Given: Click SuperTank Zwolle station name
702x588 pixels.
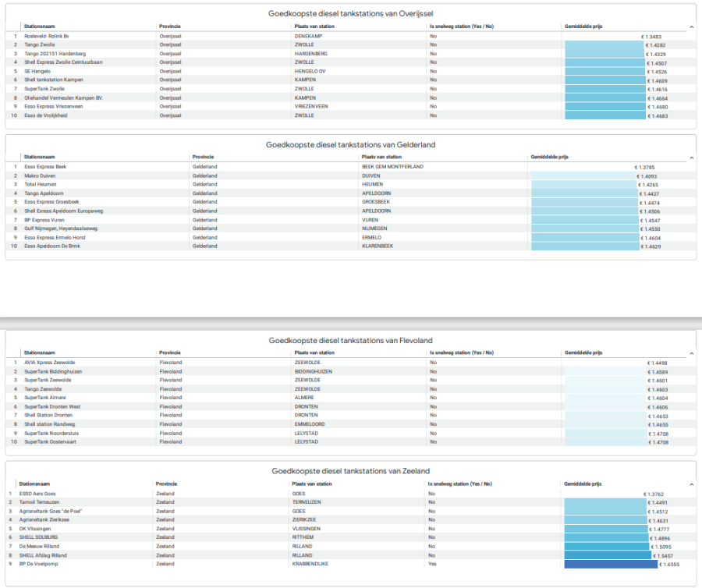Looking at the screenshot, I should pos(44,89).
